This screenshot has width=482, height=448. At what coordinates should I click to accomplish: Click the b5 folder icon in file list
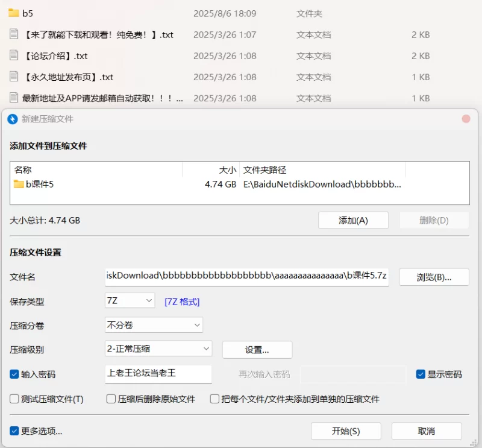(13, 13)
